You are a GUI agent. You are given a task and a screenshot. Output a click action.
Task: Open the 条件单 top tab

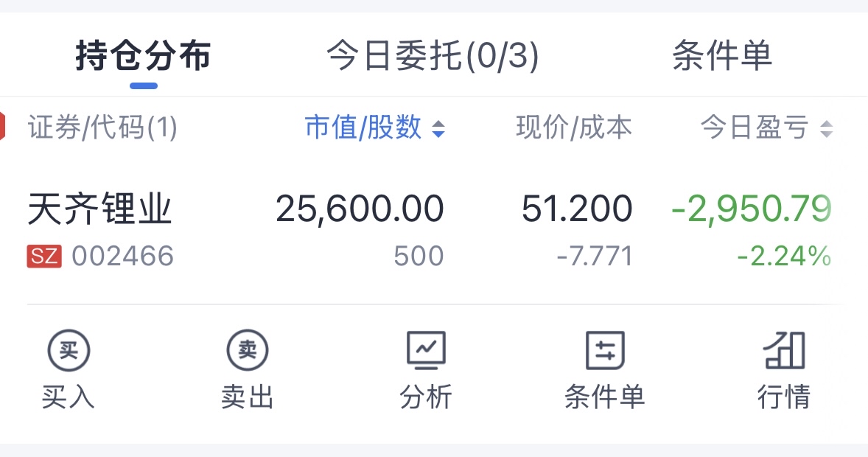point(721,56)
